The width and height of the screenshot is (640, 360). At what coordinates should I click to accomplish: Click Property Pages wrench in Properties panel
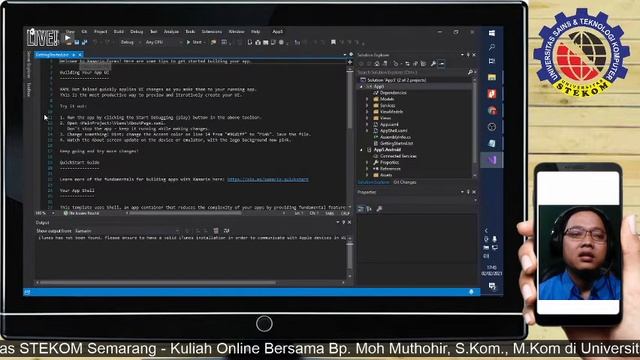pos(379,209)
